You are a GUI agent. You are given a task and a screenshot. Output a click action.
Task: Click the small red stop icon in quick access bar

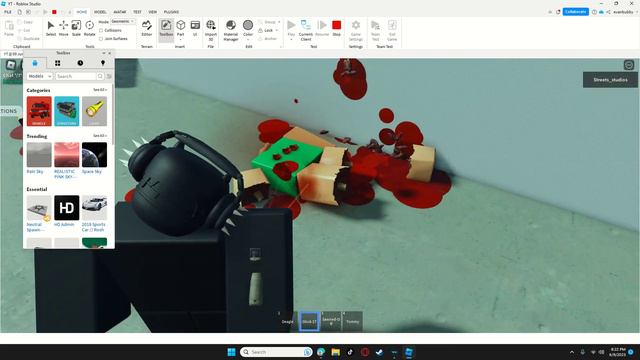(54, 12)
